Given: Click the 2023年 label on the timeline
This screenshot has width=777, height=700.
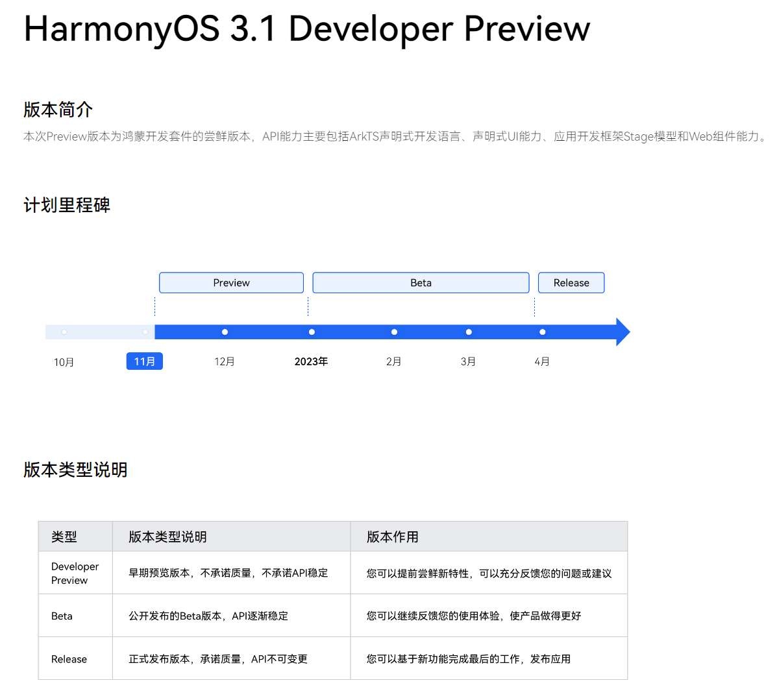Looking at the screenshot, I should point(312,361).
